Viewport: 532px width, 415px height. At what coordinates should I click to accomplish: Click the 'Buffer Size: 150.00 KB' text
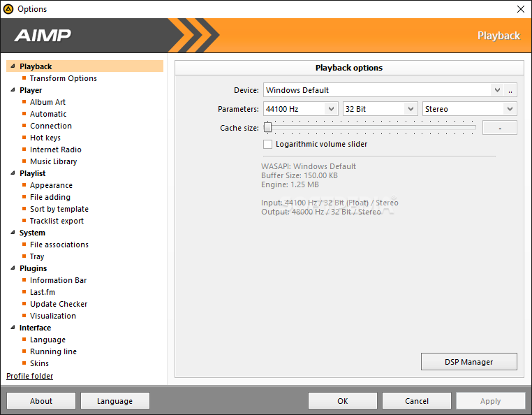pos(300,175)
